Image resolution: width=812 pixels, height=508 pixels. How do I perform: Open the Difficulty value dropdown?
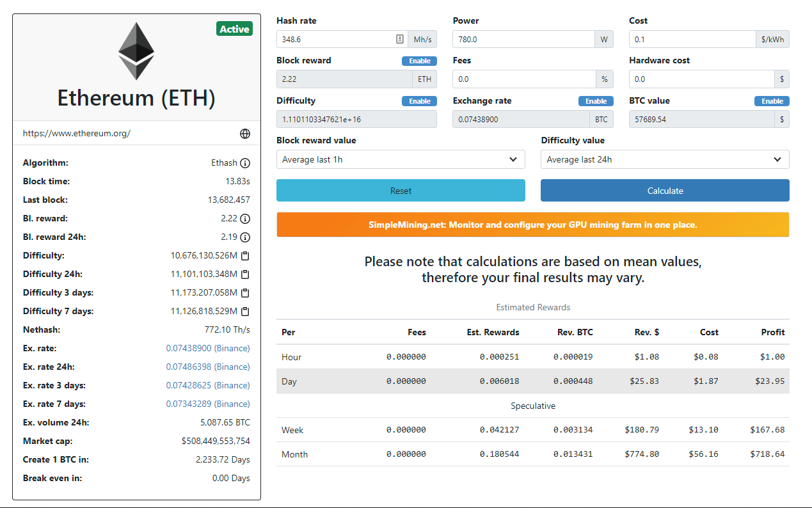point(665,159)
